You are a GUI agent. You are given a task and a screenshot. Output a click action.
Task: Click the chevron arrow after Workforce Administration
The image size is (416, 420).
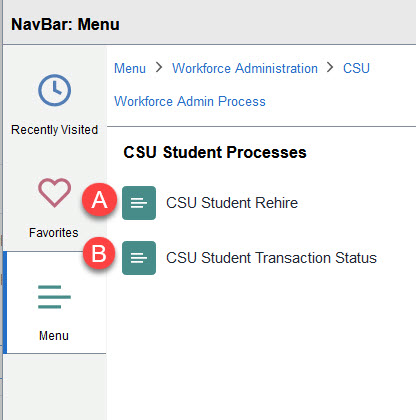[x=330, y=67]
